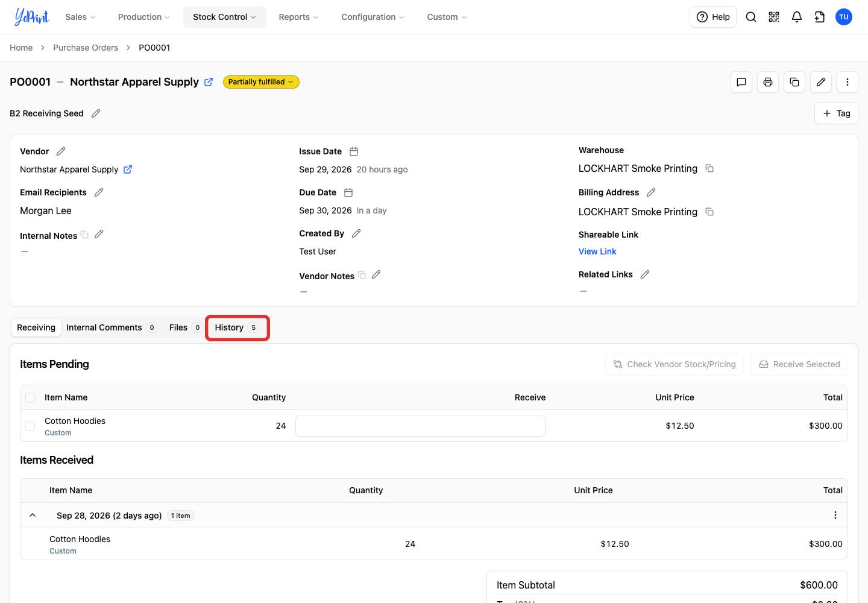Viewport: 868px width, 603px height.
Task: Switch to the History tab
Action: point(237,327)
